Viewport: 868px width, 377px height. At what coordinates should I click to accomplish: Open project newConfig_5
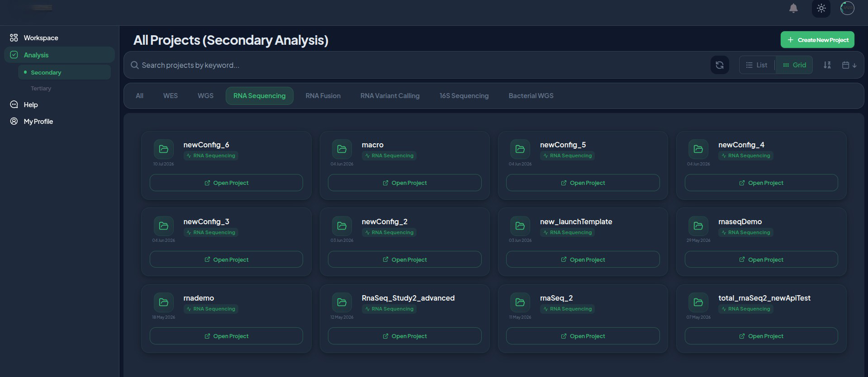pos(583,183)
